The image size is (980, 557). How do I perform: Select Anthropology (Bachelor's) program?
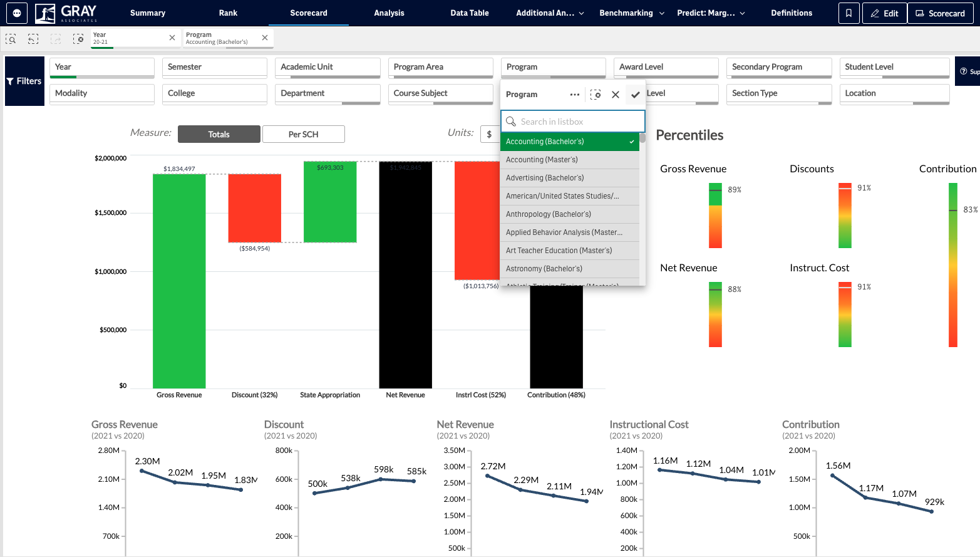tap(570, 214)
